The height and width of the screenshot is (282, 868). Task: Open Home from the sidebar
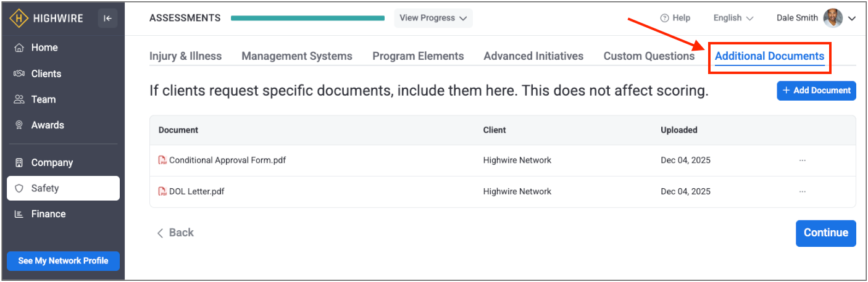point(44,48)
